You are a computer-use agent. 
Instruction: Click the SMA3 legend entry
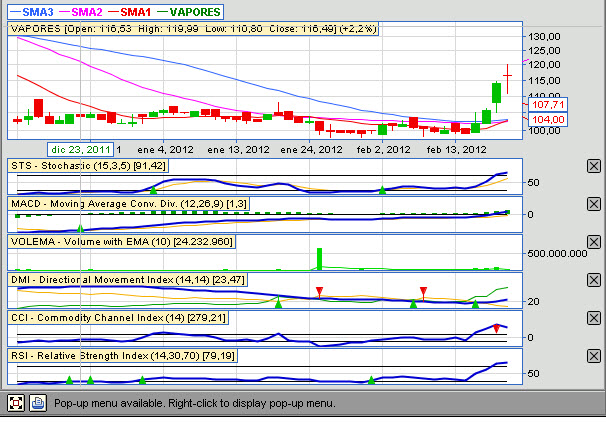[x=36, y=11]
